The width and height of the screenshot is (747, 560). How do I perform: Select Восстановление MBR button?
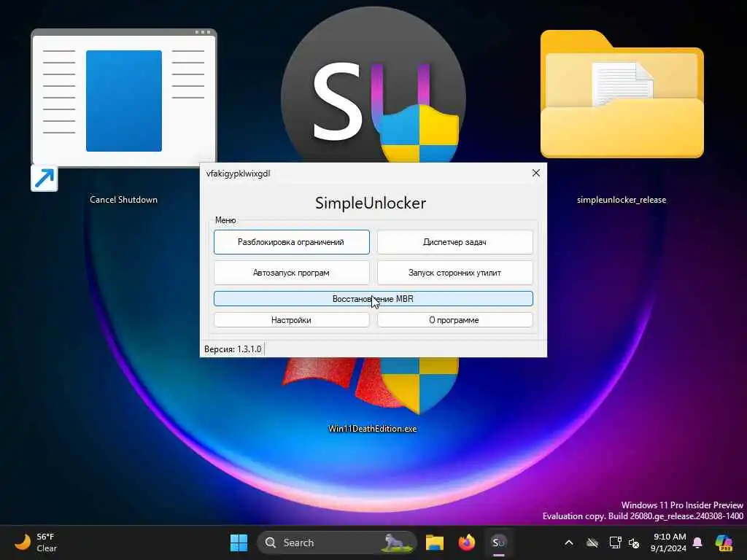pos(373,298)
